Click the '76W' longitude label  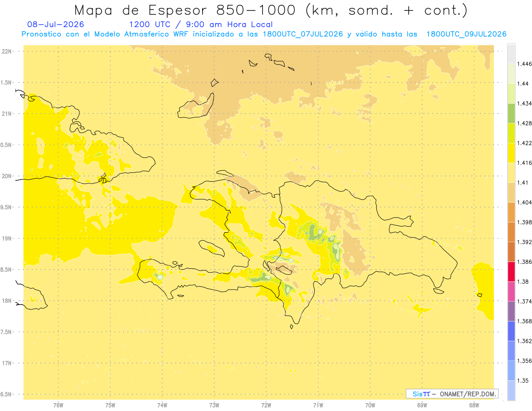(58, 405)
